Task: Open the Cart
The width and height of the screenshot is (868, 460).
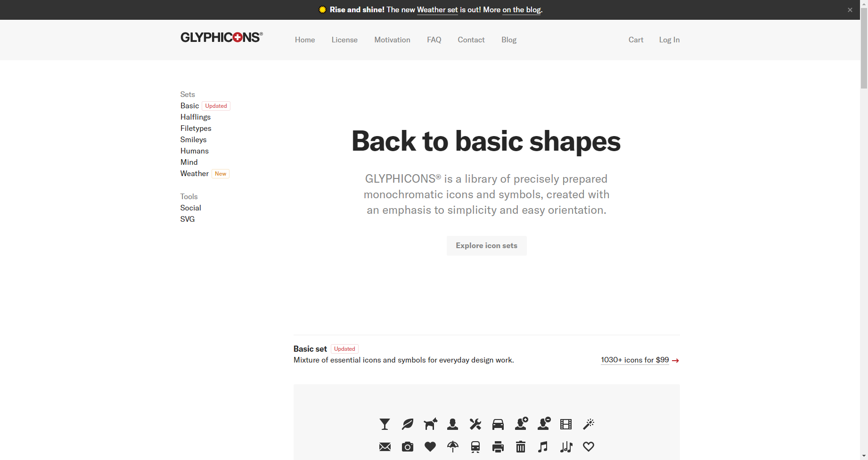Action: 636,40
